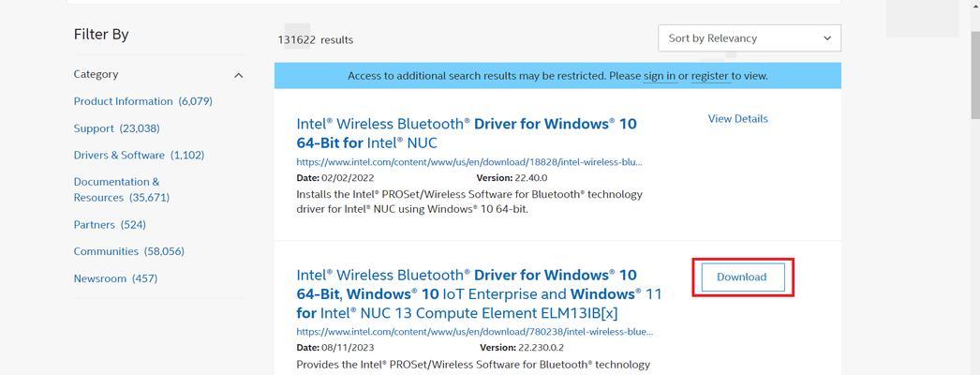Image resolution: width=980 pixels, height=375 pixels.
Task: Filter results by Support category
Action: click(x=117, y=128)
